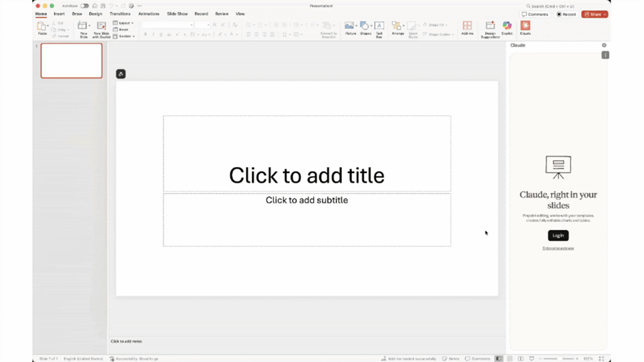Open the Section dropdown

(124, 36)
